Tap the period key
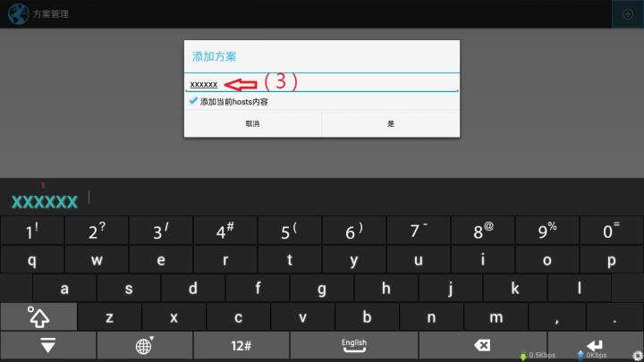 coord(614,316)
